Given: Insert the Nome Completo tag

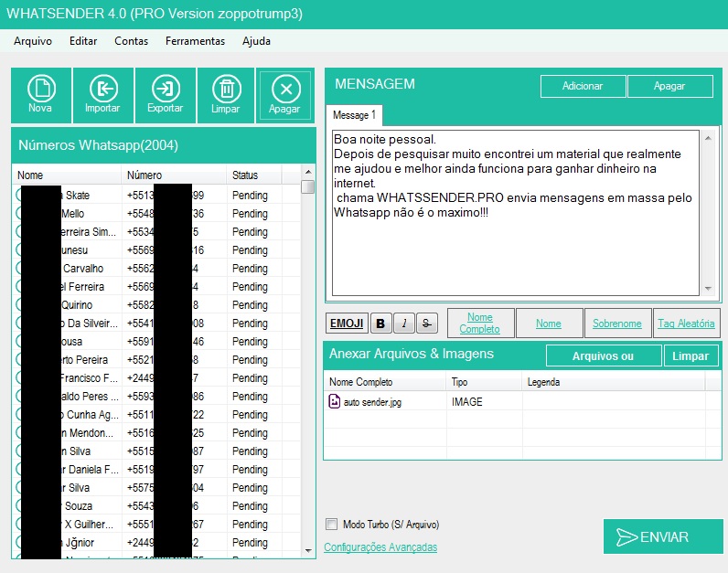Looking at the screenshot, I should (x=480, y=324).
